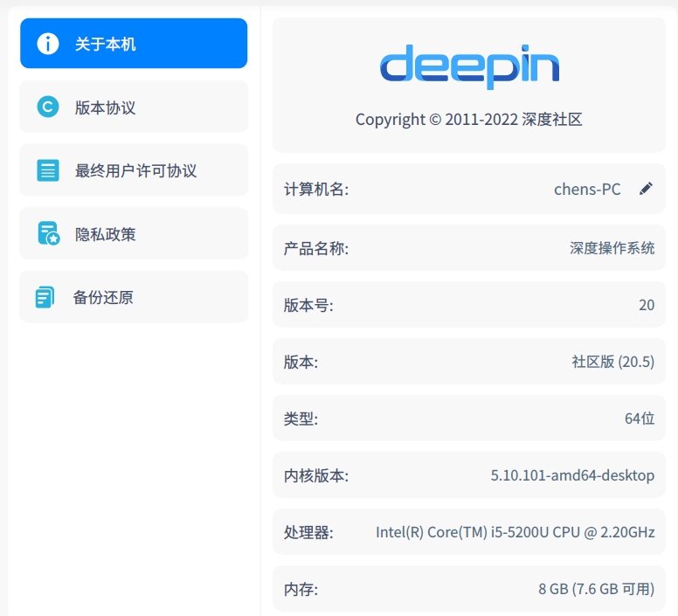
Task: Click the product name value 深度操作系统
Action: (x=612, y=248)
